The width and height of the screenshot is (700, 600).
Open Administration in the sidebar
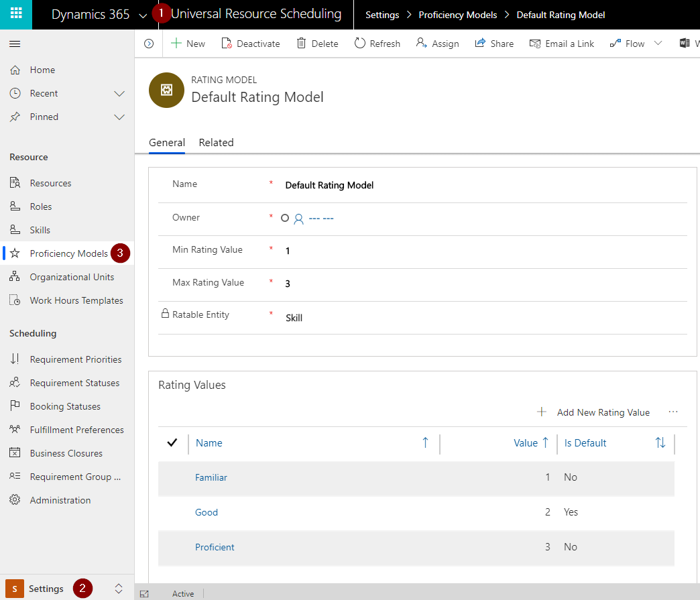(x=60, y=500)
